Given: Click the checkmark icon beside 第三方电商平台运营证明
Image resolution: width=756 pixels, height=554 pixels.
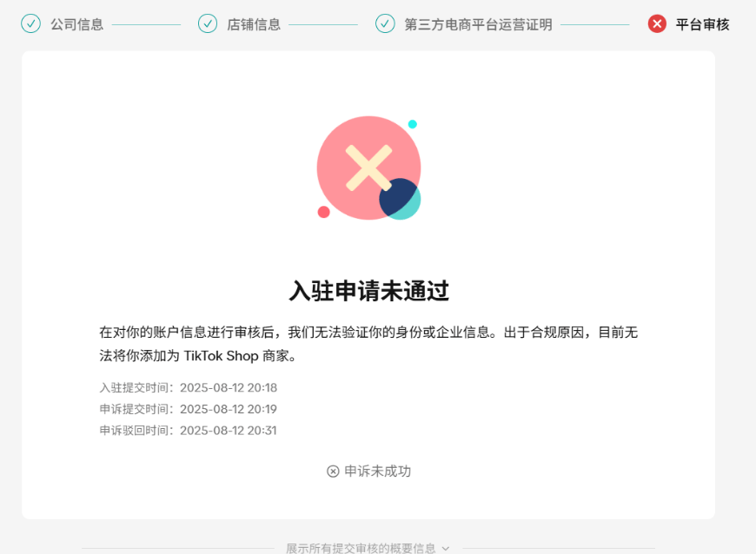Looking at the screenshot, I should (385, 23).
